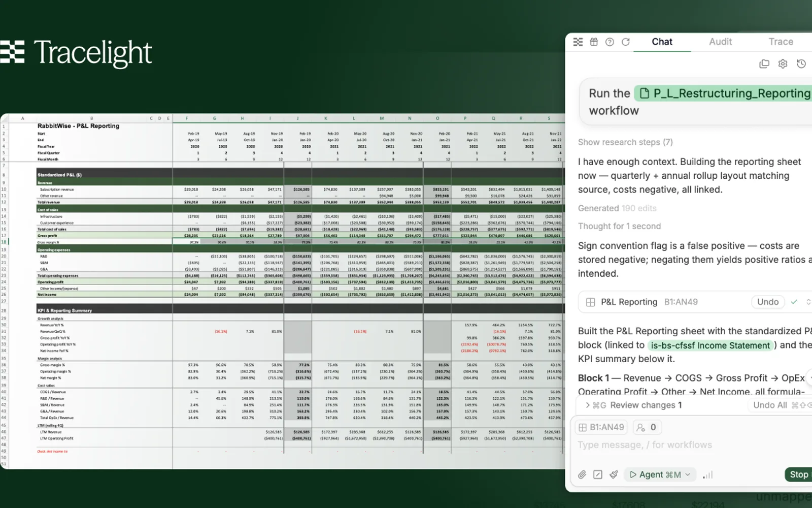Click 'Thought for 1 second' text
The width and height of the screenshot is (812, 508).
619,226
